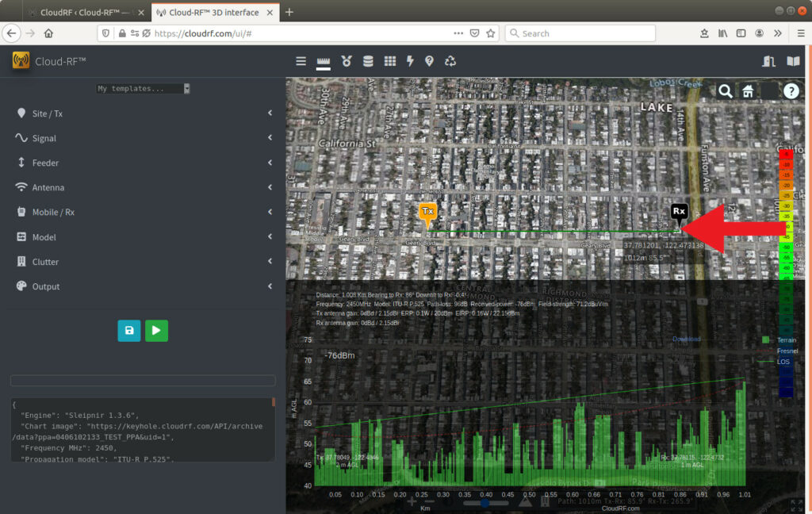Click the red swatch on the colour key
This screenshot has width=812, height=514.
786,154
